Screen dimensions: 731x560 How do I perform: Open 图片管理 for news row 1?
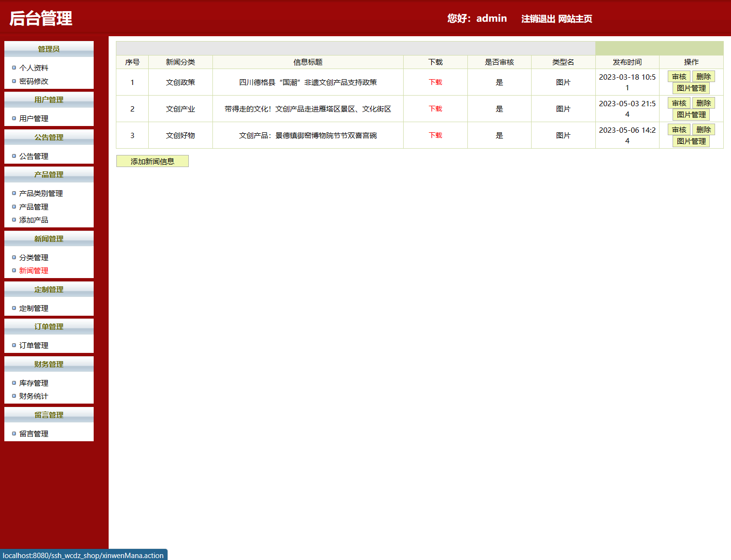click(x=691, y=88)
